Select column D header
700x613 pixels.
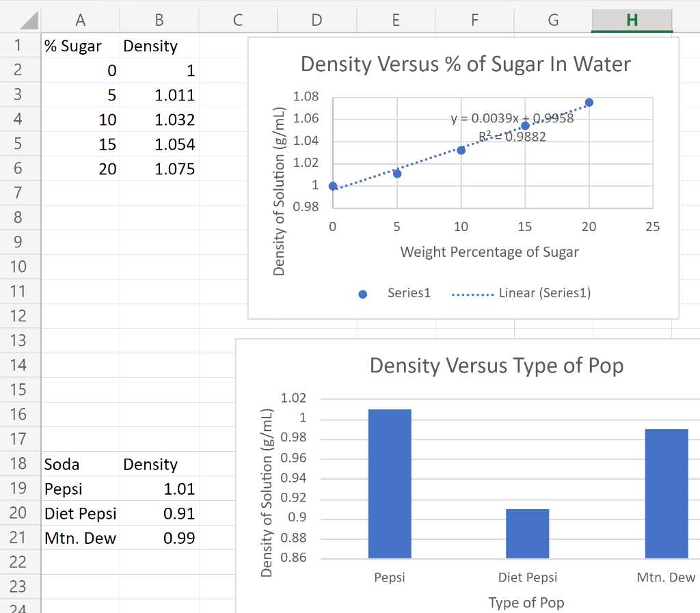317,20
